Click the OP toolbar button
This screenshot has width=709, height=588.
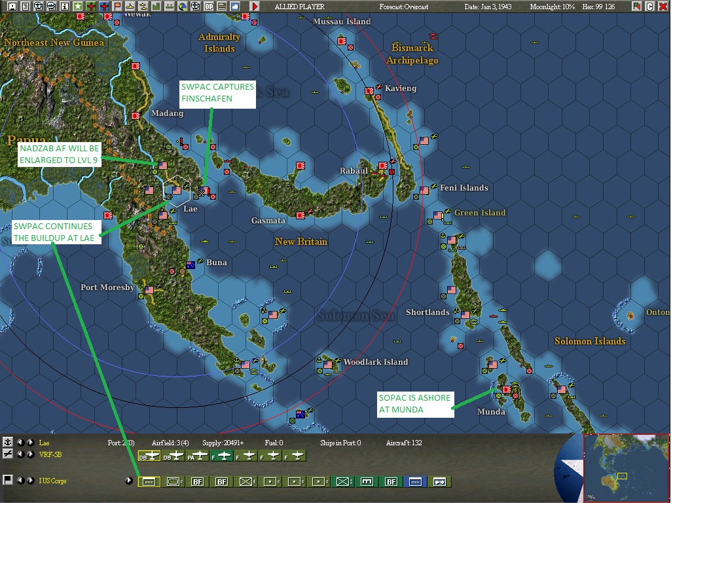[209, 7]
